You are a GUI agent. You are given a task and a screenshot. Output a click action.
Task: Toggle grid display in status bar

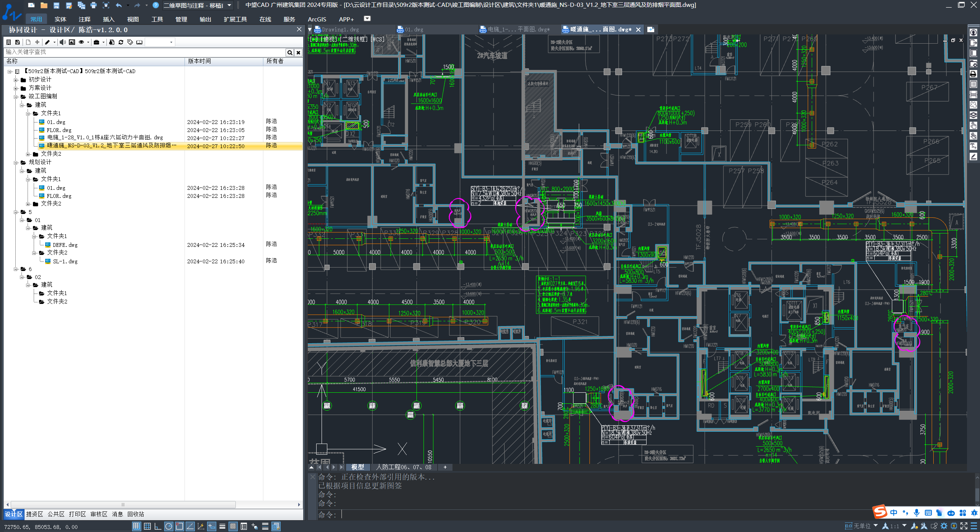[x=147, y=526]
